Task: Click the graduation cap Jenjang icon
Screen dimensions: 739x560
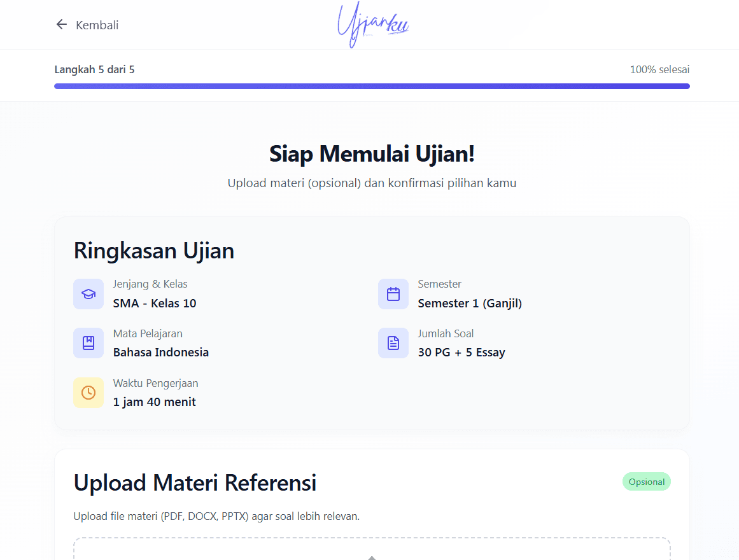Action: coord(88,294)
